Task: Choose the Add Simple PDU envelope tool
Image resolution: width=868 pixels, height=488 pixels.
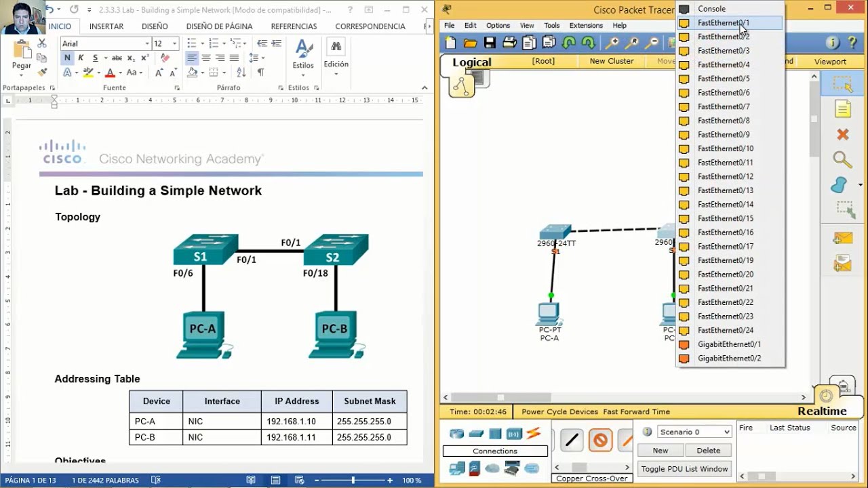Action: click(842, 238)
